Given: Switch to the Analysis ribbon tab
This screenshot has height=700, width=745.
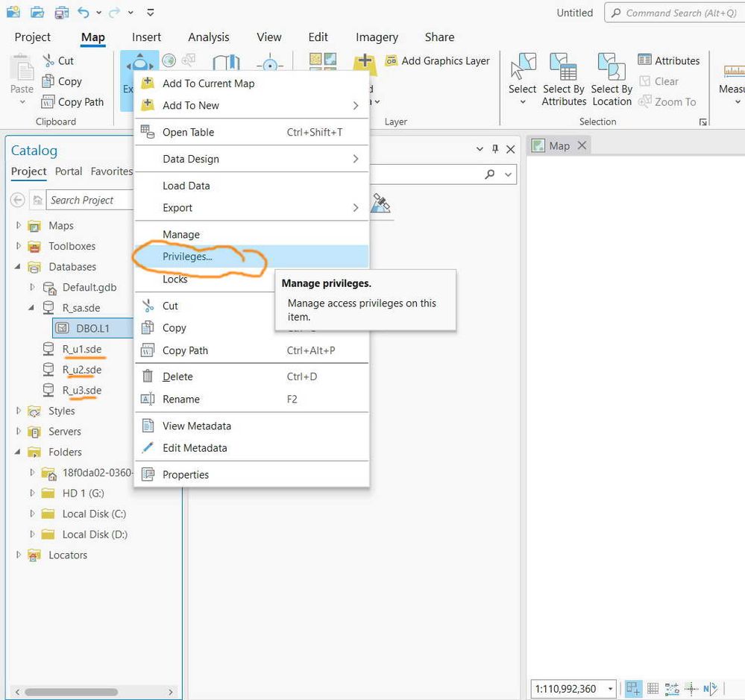Looking at the screenshot, I should pos(209,37).
